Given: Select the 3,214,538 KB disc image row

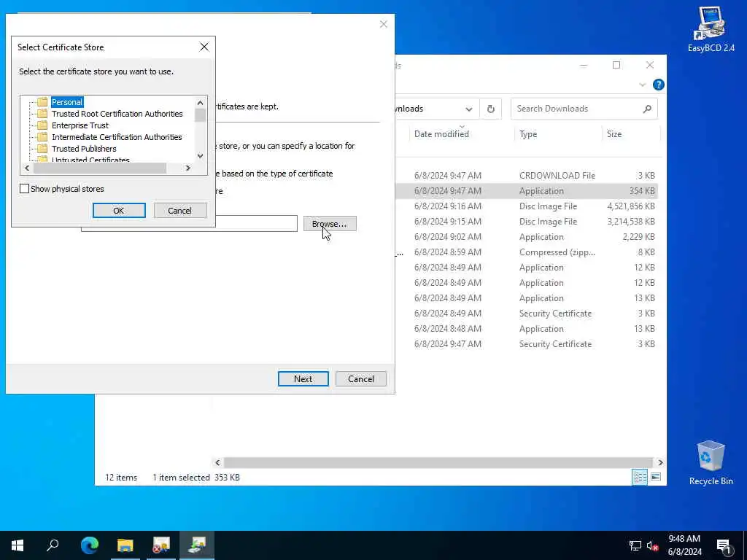Looking at the screenshot, I should click(x=527, y=222).
